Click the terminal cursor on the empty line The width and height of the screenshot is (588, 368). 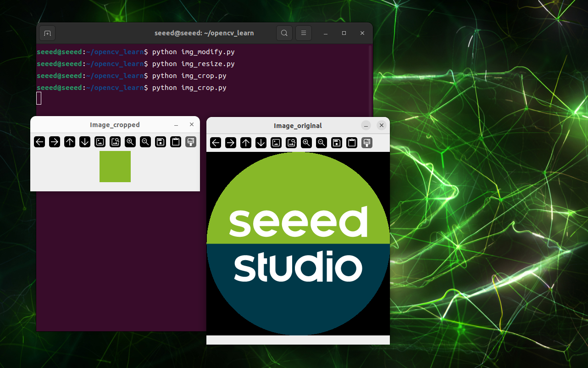39,98
